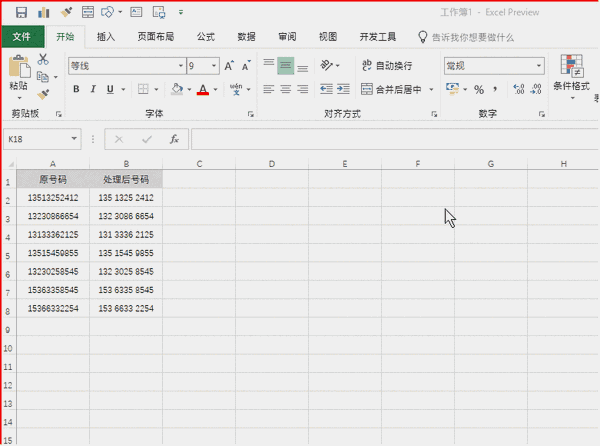Click the Center horizontal align icon
Screen dimensions: 600x446
point(285,90)
